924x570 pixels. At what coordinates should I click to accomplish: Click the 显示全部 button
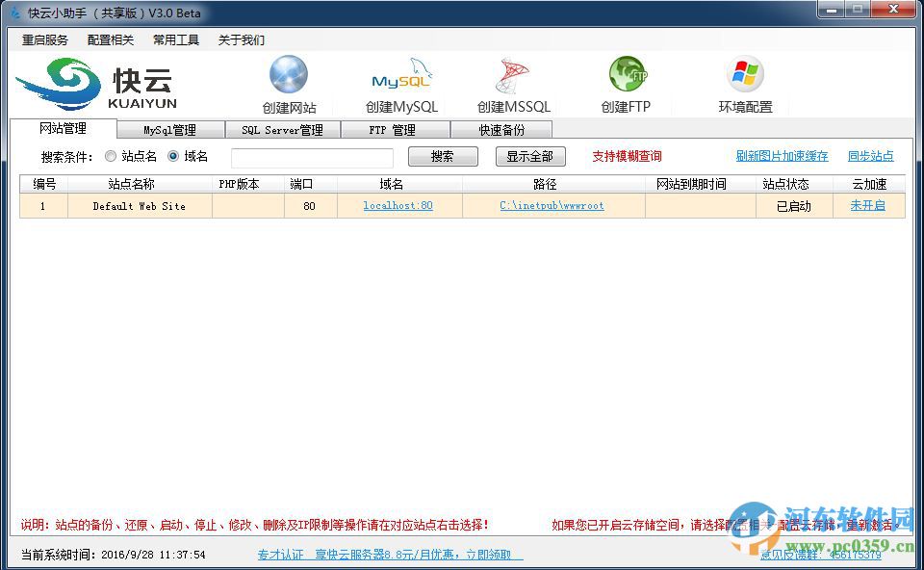click(530, 156)
